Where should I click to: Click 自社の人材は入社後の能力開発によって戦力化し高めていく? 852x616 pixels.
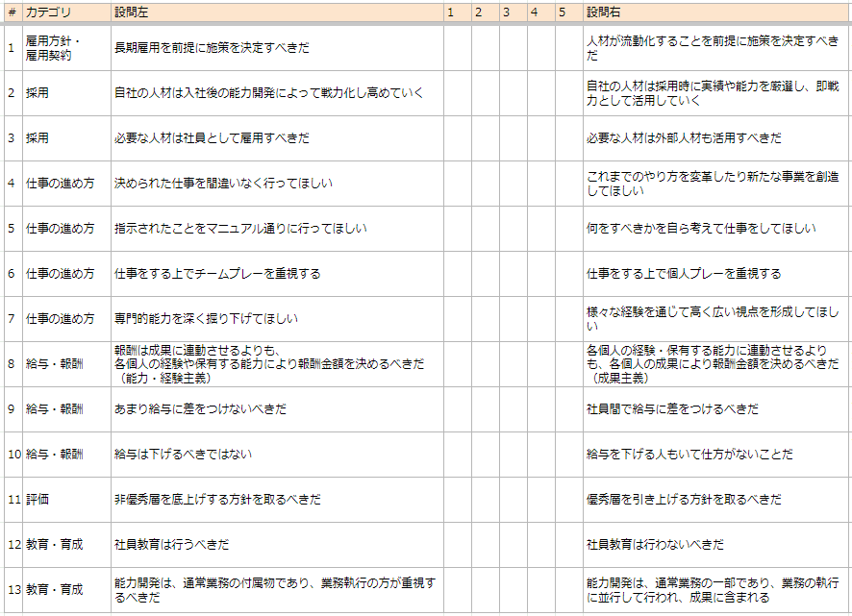coord(277,93)
